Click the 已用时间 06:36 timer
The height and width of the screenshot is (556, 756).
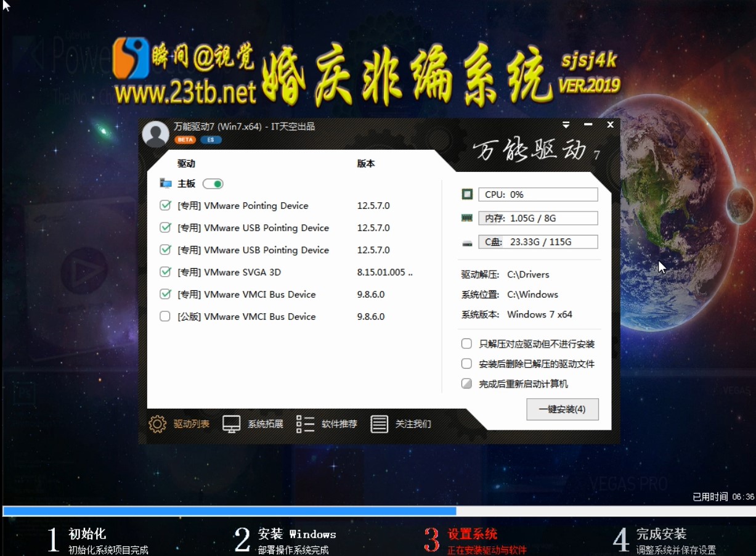tap(723, 497)
